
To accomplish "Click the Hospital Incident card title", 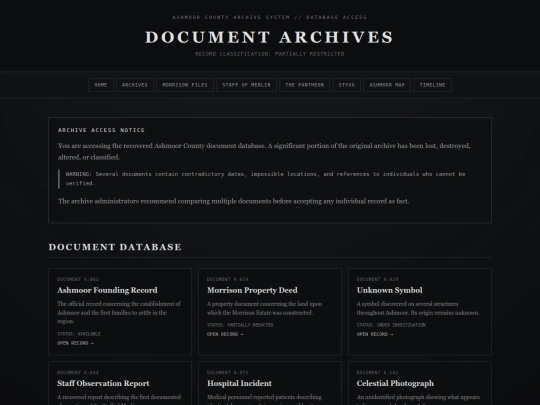I will tap(239, 383).
